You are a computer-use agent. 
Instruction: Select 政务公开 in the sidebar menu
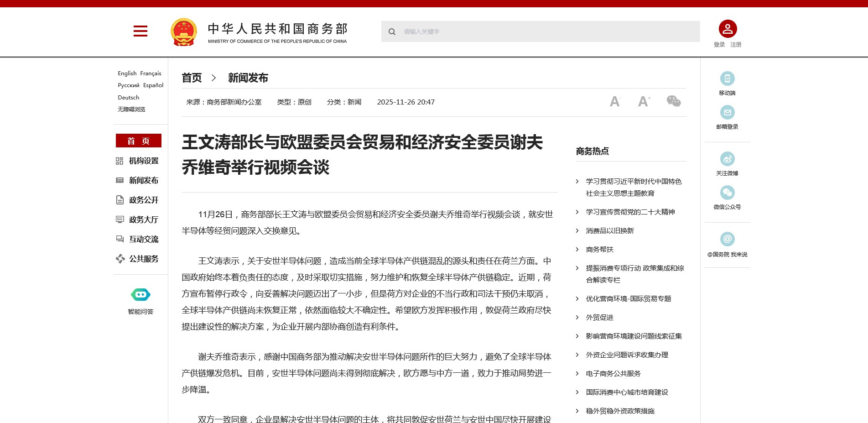[143, 200]
